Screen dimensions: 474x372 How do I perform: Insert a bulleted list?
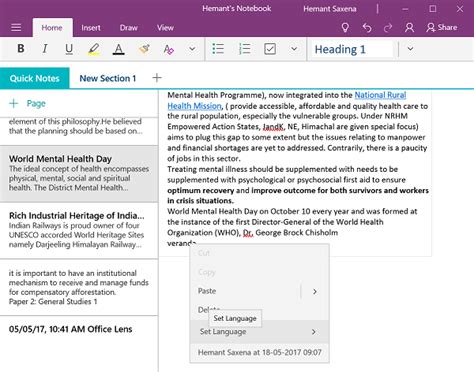click(x=218, y=49)
